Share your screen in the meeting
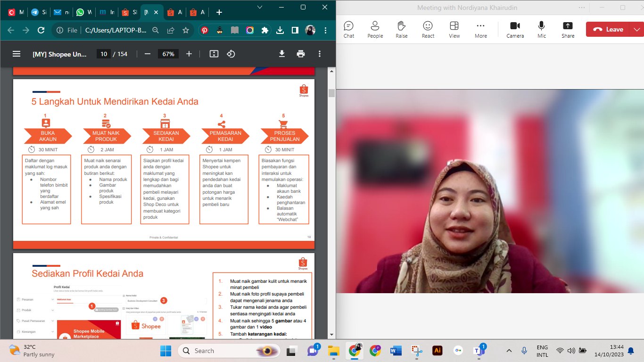Screen dimensions: 644x362 click(568, 29)
